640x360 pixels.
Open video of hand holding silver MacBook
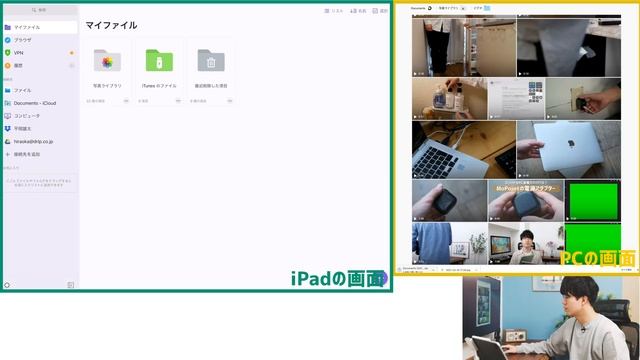point(569,150)
